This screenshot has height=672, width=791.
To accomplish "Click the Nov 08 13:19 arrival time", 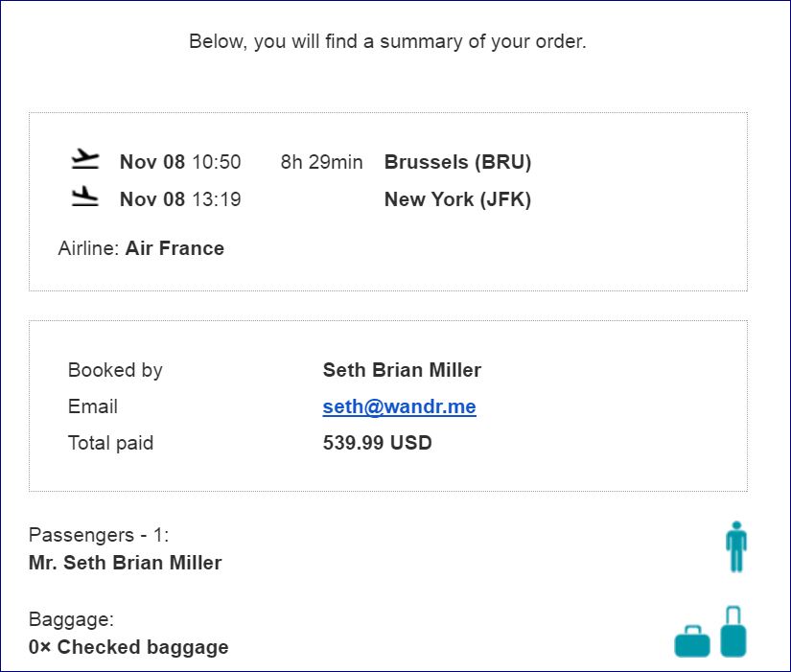I will 180,199.
